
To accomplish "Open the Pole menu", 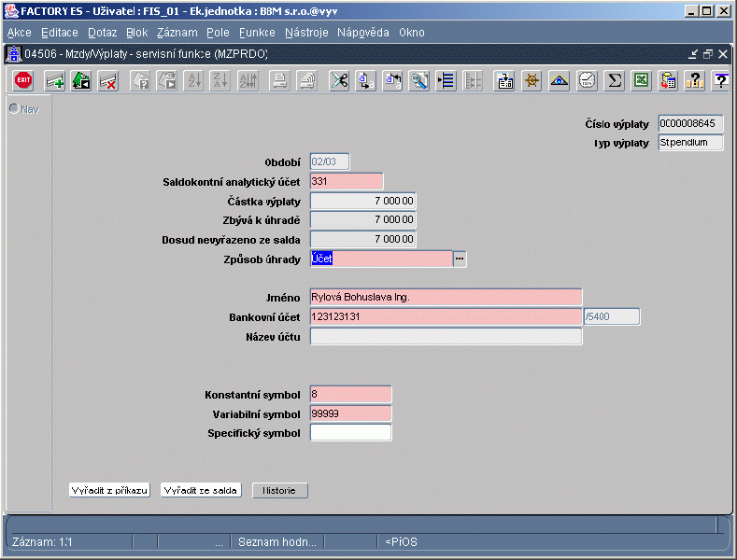I will pos(218,33).
